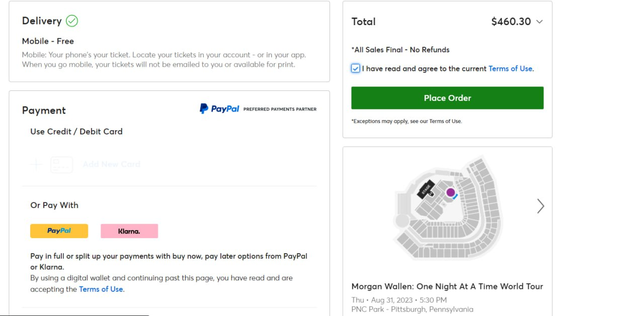Select the Mobile - Free delivery option

coord(48,41)
